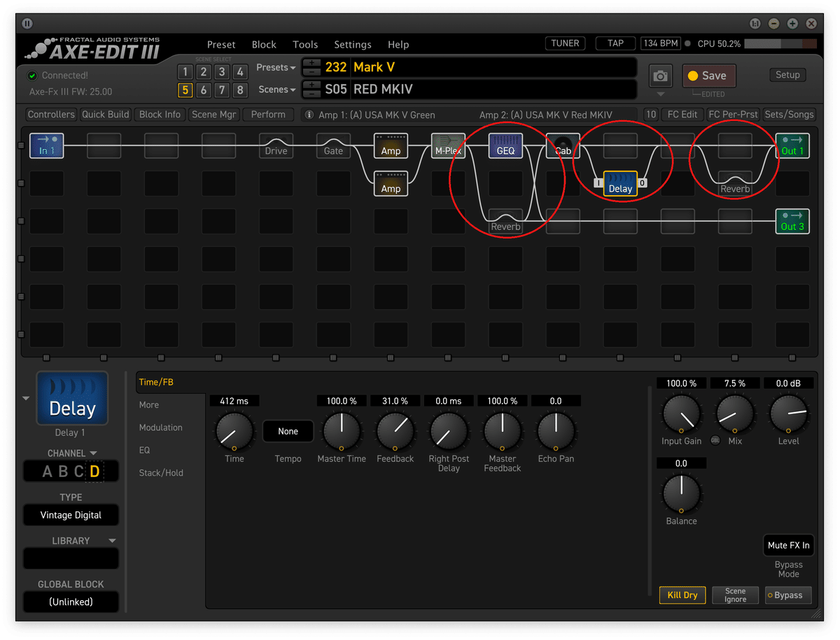This screenshot has height=640, width=840.
Task: Adjust the Mix knob
Action: pos(734,415)
